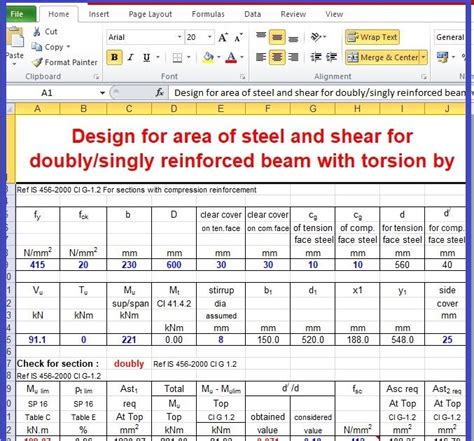This screenshot has height=441, width=474.
Task: Switch to the Insert tab
Action: 99,14
